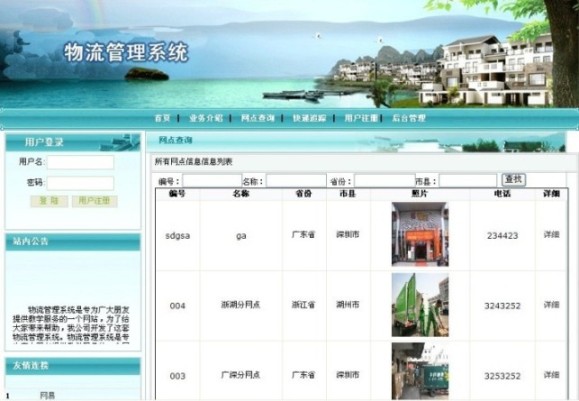The height and width of the screenshot is (401, 579).
Task: Focus the 市县 search field
Action: tap(468, 181)
